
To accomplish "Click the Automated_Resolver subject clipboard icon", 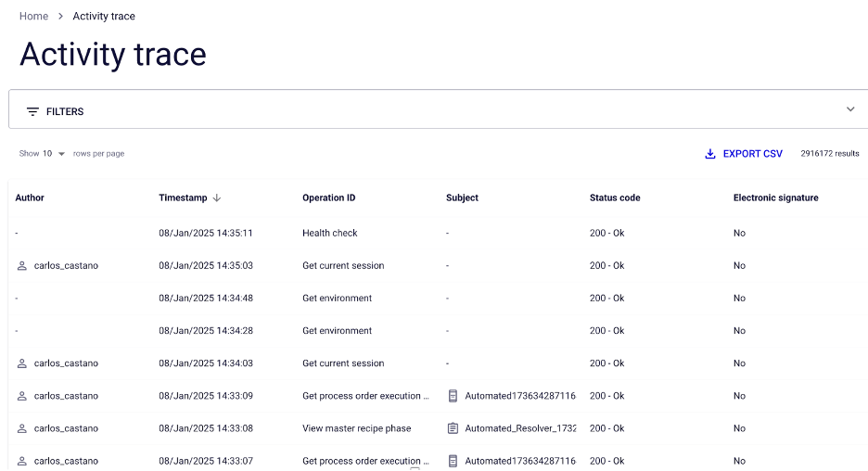I will click(453, 428).
